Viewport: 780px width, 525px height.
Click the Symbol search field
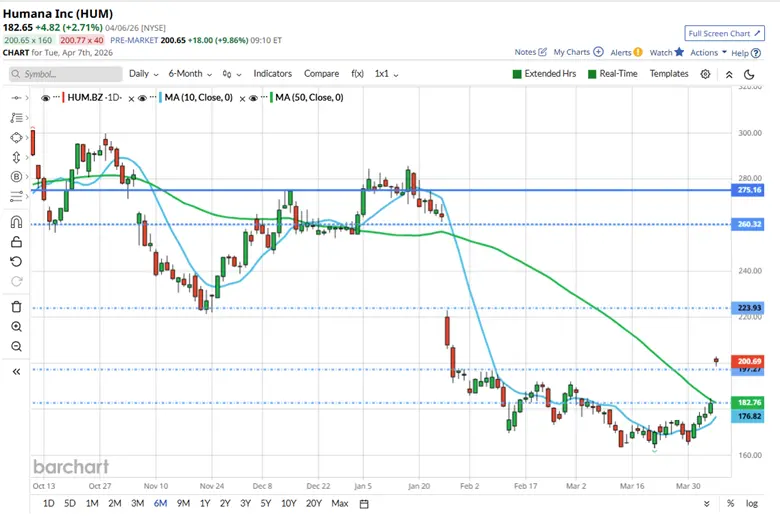tap(66, 74)
